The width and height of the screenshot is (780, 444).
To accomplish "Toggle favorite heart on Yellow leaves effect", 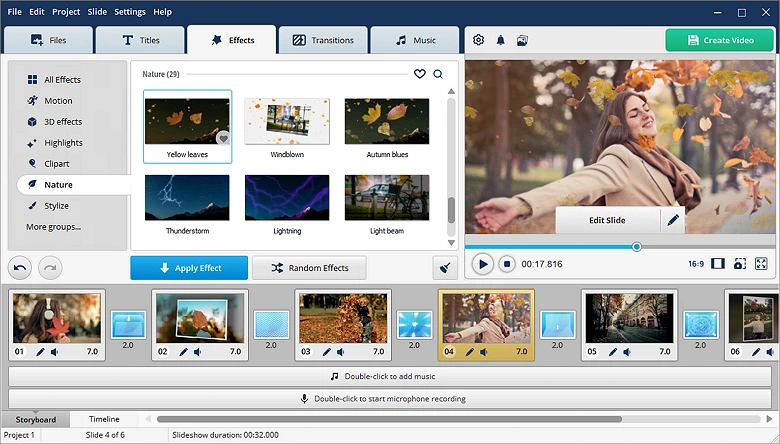I will click(223, 139).
